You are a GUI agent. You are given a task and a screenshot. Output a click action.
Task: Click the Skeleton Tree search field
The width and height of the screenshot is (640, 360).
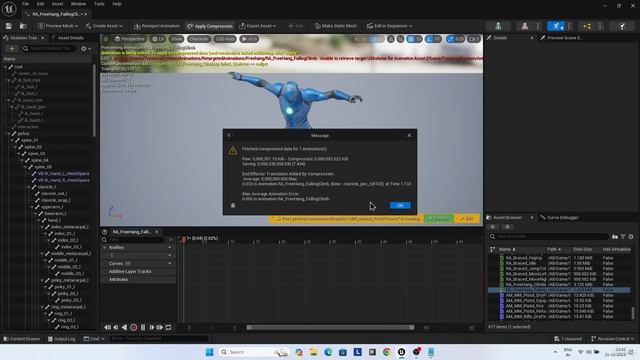coord(48,49)
